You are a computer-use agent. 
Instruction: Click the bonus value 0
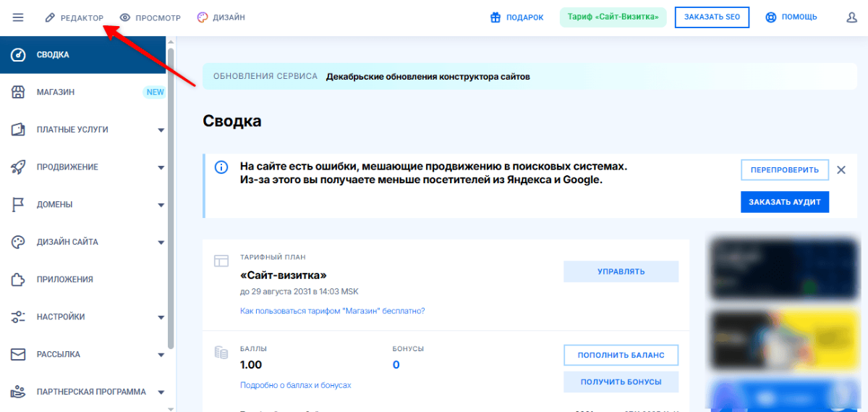point(396,365)
